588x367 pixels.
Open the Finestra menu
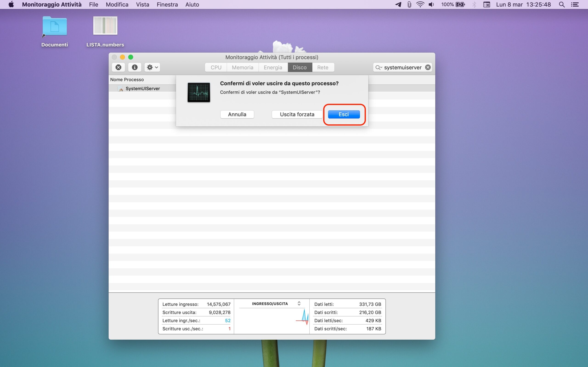[x=167, y=4]
